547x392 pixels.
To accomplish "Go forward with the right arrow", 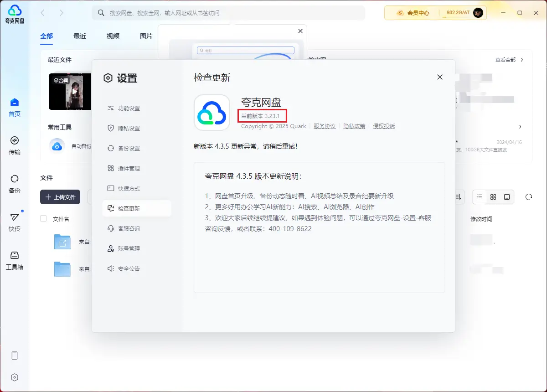I will [62, 13].
